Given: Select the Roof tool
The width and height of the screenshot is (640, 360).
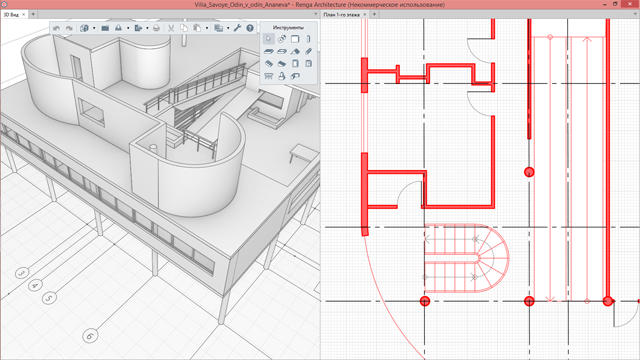Looking at the screenshot, I should pyautogui.click(x=295, y=51).
